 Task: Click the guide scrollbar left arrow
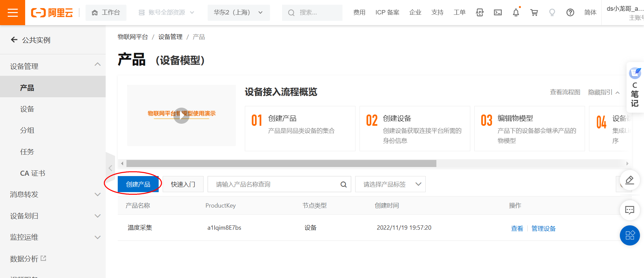point(122,164)
